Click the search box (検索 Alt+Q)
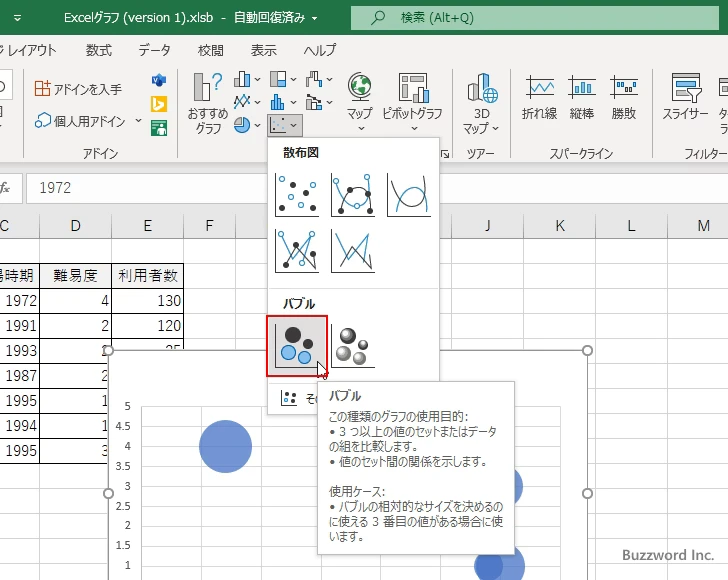 tap(535, 18)
